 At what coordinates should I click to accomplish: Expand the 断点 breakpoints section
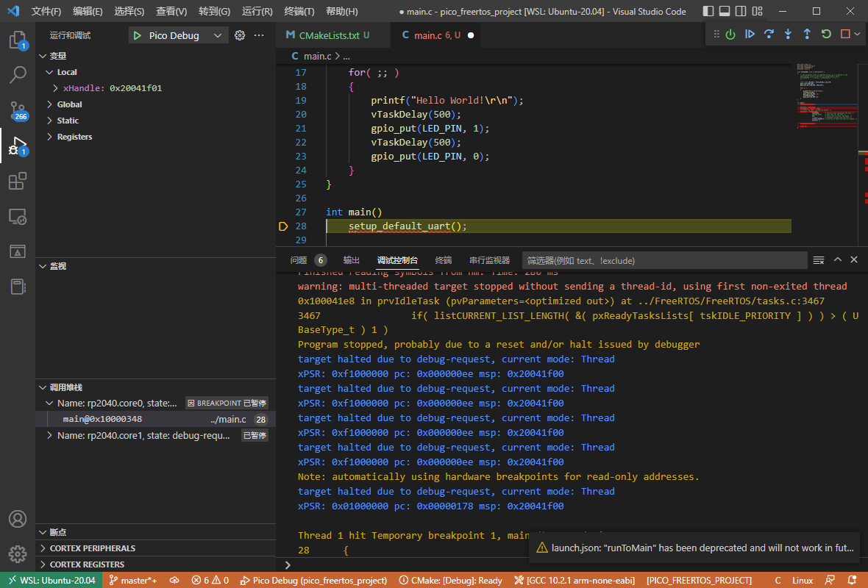click(x=43, y=532)
